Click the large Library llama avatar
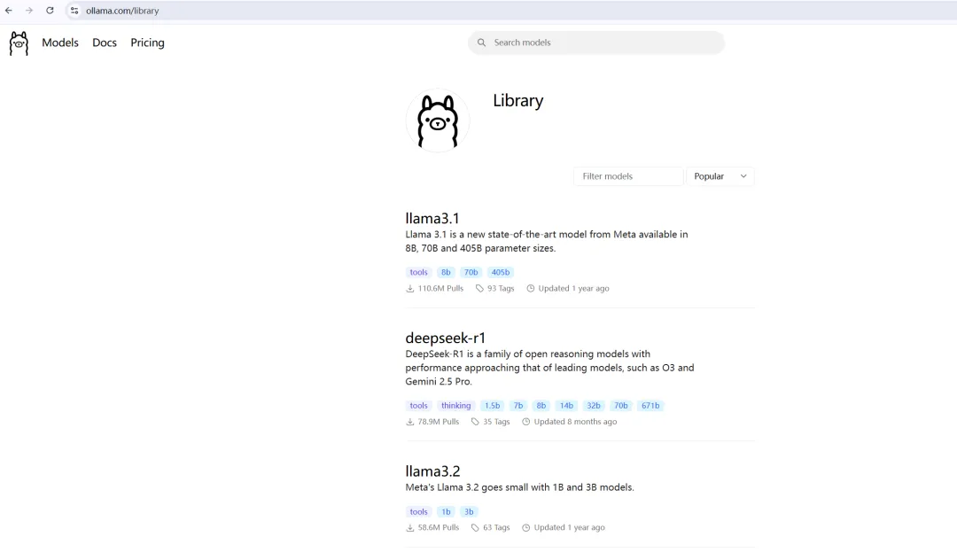 (x=438, y=121)
